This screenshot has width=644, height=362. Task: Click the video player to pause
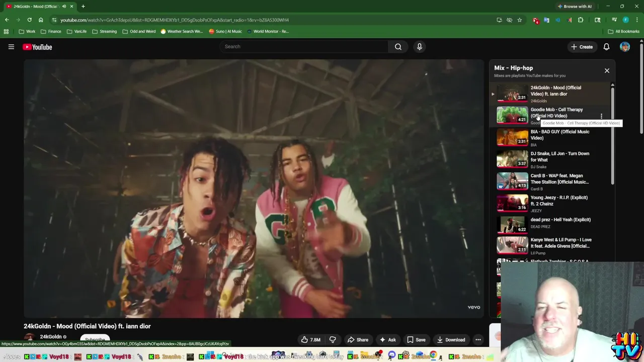(254, 189)
